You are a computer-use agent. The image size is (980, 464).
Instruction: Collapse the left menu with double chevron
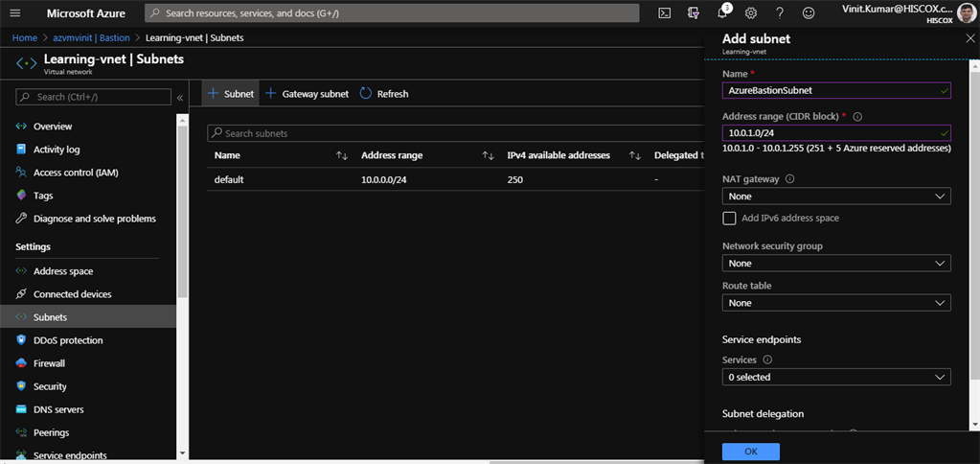pyautogui.click(x=179, y=98)
